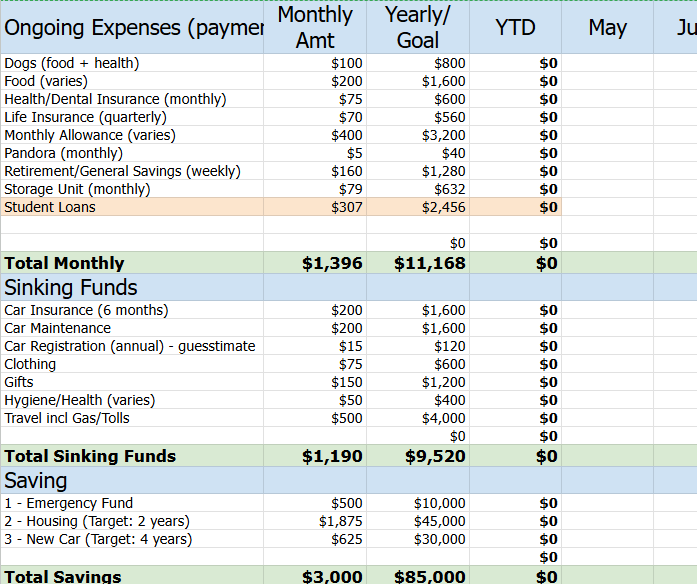Image resolution: width=697 pixels, height=584 pixels.
Task: Click the Storage Unit $632 yearly goal
Action: coord(449,189)
